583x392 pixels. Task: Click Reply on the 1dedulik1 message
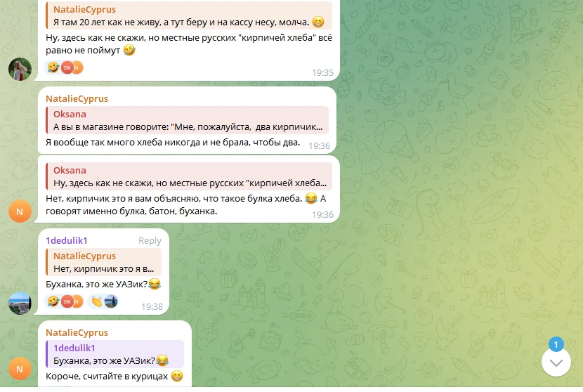pos(150,241)
